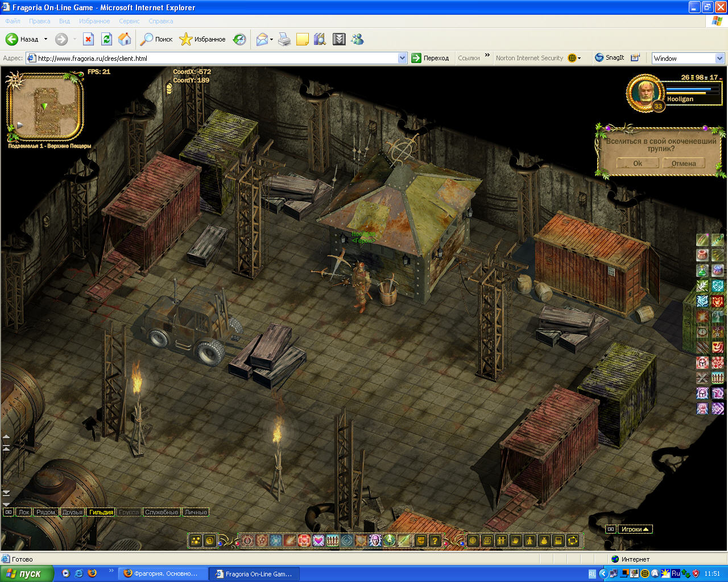This screenshot has width=728, height=582.
Task: Click the browser Refresh icon
Action: pyautogui.click(x=106, y=39)
